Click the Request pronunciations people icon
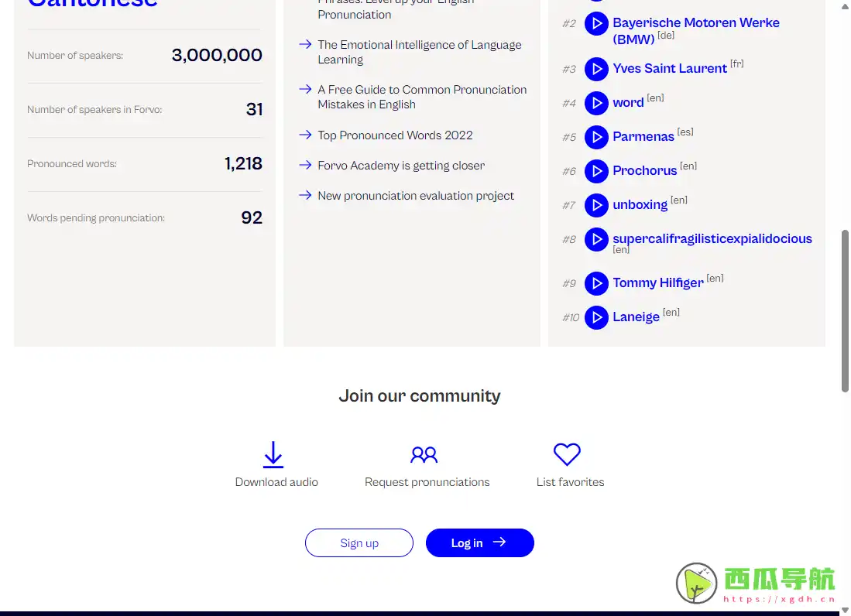851x616 pixels. point(424,454)
